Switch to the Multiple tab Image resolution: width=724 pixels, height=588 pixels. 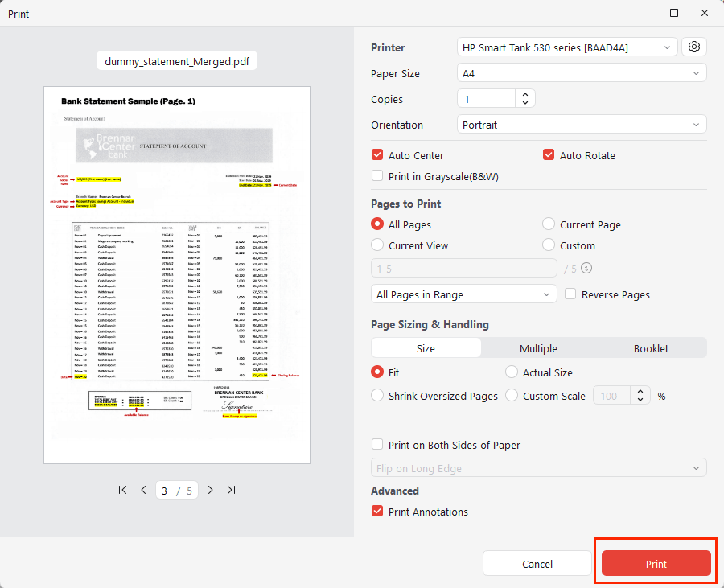click(538, 348)
